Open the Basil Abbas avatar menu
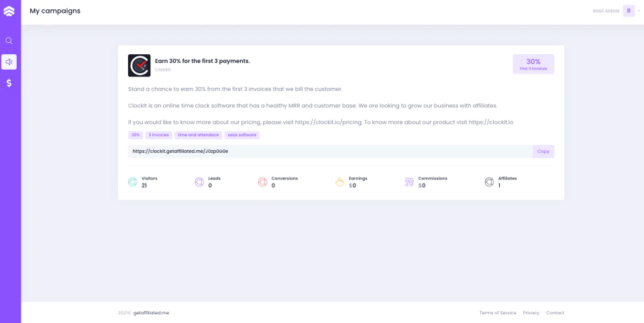Viewport: 644px width, 323px height. point(629,11)
